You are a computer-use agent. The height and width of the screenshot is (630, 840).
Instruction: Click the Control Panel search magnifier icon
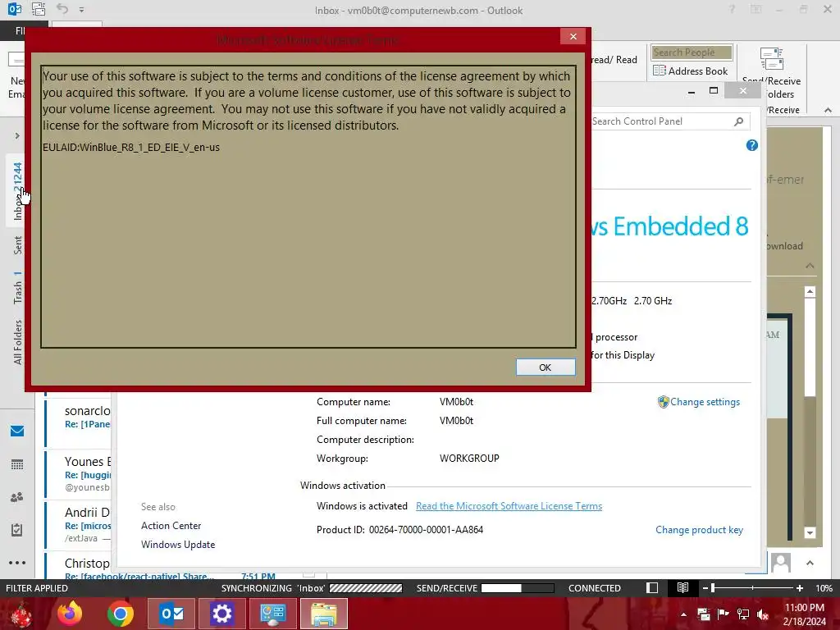[x=739, y=121]
